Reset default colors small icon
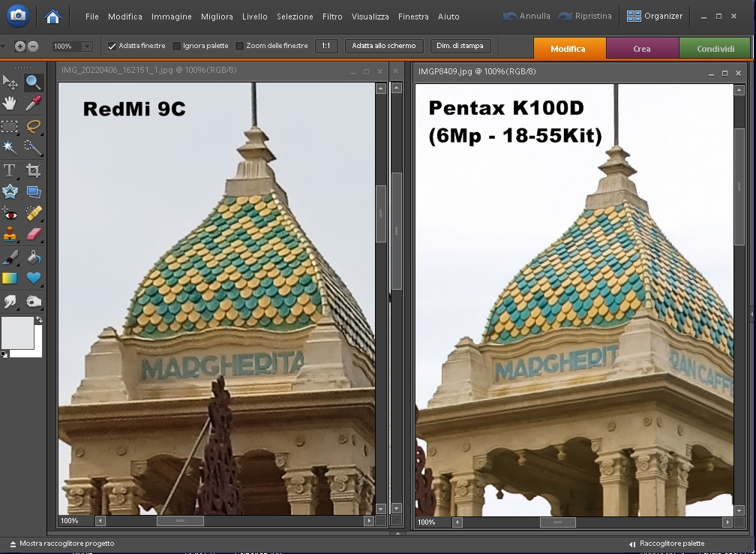This screenshot has width=756, height=554. tap(4, 354)
